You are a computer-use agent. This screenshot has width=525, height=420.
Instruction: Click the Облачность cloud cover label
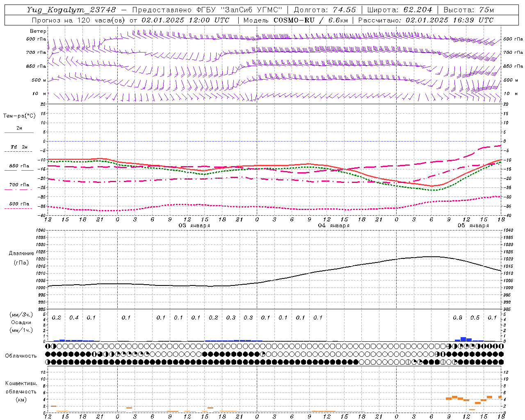click(21, 356)
